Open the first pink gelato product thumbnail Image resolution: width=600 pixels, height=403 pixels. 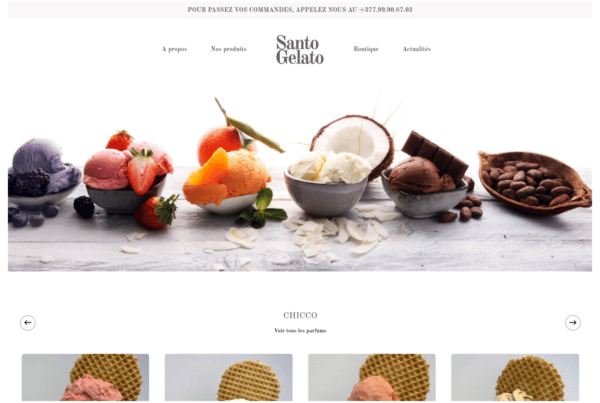click(85, 377)
